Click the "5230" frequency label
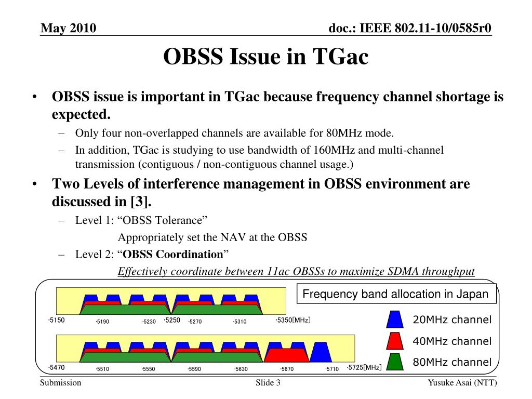This screenshot has height=399, width=532. 149,321
